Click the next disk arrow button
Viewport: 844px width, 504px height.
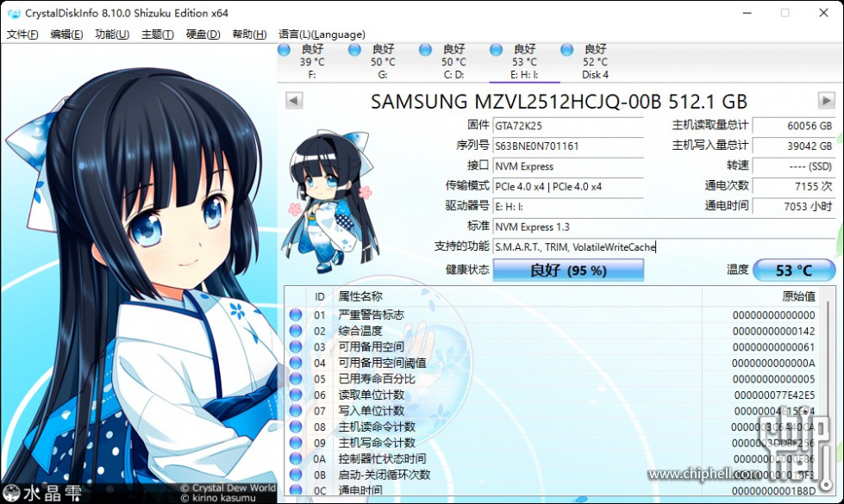coord(826,101)
